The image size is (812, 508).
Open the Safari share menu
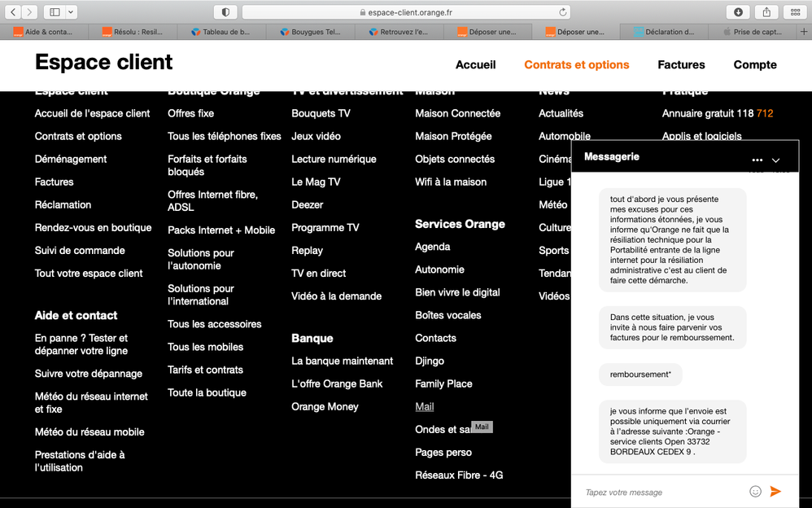click(x=766, y=12)
